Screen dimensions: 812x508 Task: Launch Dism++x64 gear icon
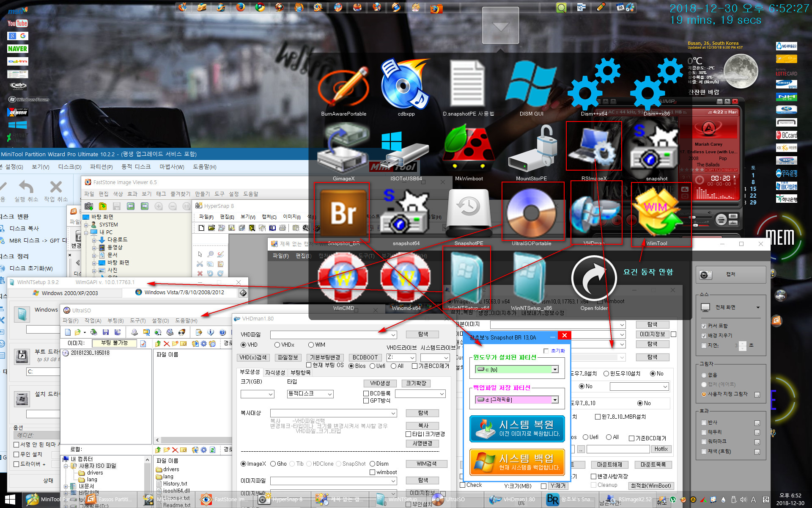(x=594, y=85)
